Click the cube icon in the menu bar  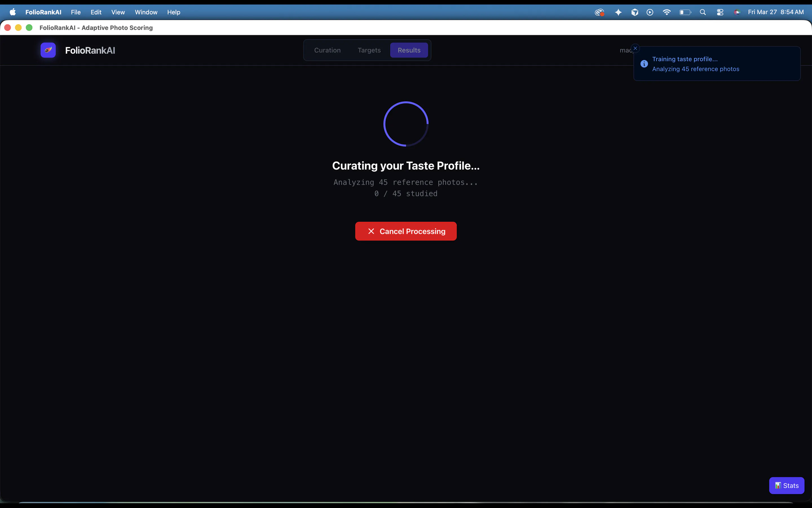pos(634,12)
